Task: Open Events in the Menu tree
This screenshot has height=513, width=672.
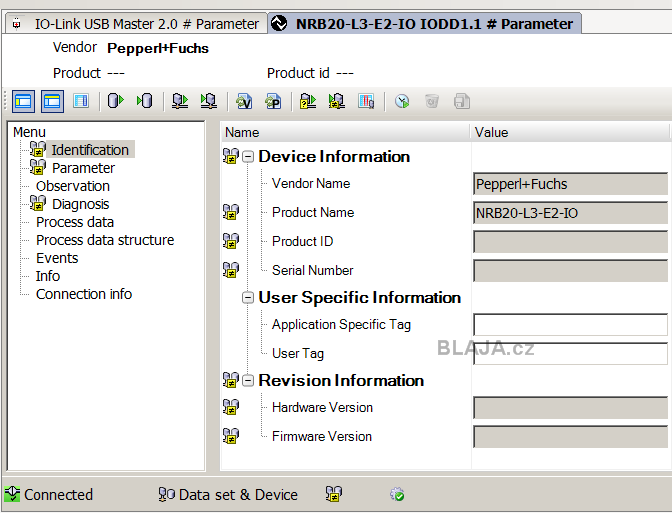Action: pos(57,258)
